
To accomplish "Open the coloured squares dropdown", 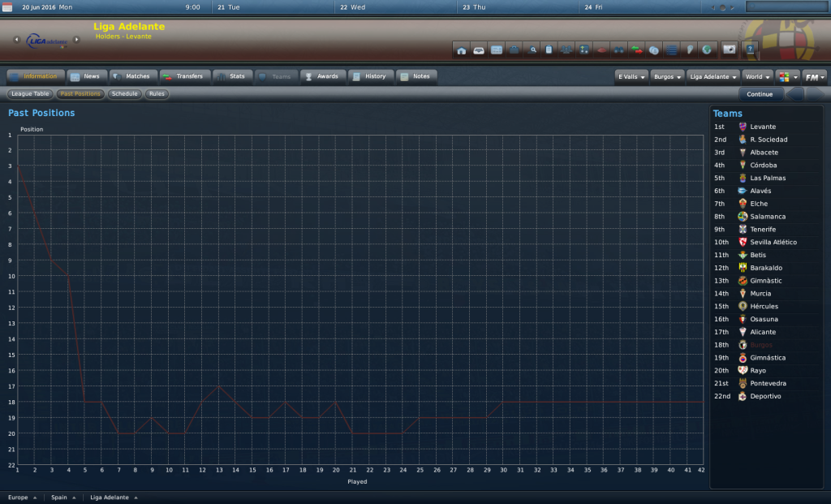I will tap(788, 77).
